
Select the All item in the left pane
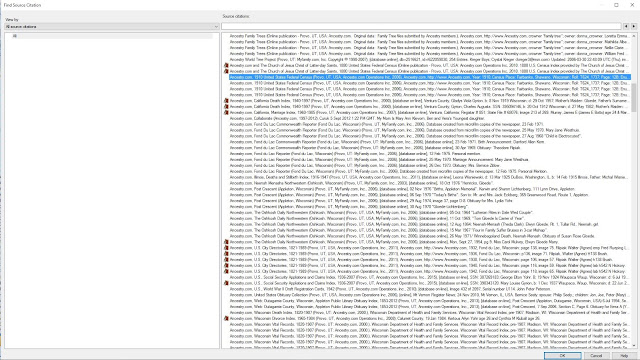(x=15, y=36)
